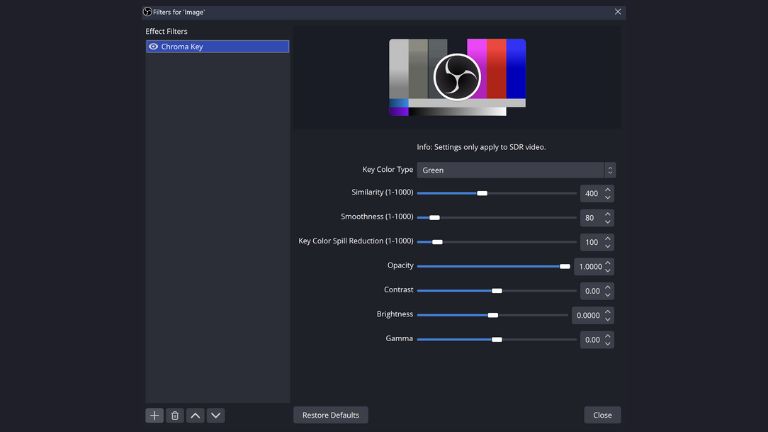The image size is (768, 432).
Task: Click the 'Opacity' label
Action: click(x=400, y=265)
